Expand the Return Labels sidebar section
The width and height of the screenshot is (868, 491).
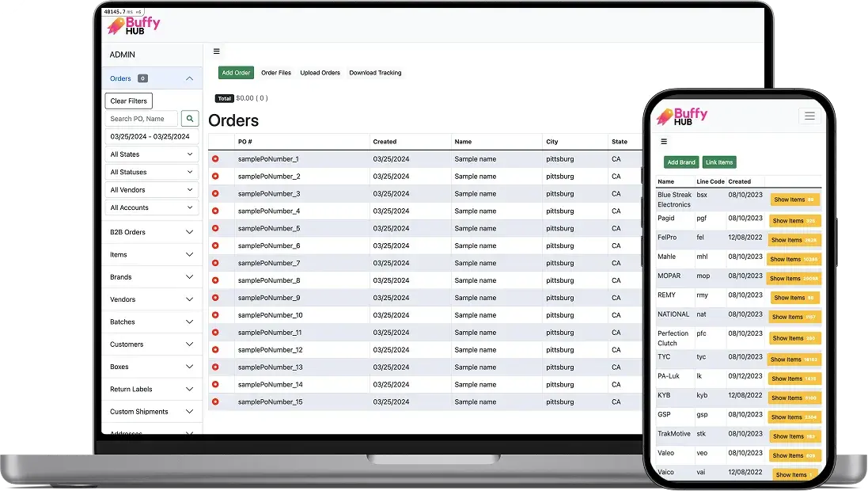coord(152,389)
